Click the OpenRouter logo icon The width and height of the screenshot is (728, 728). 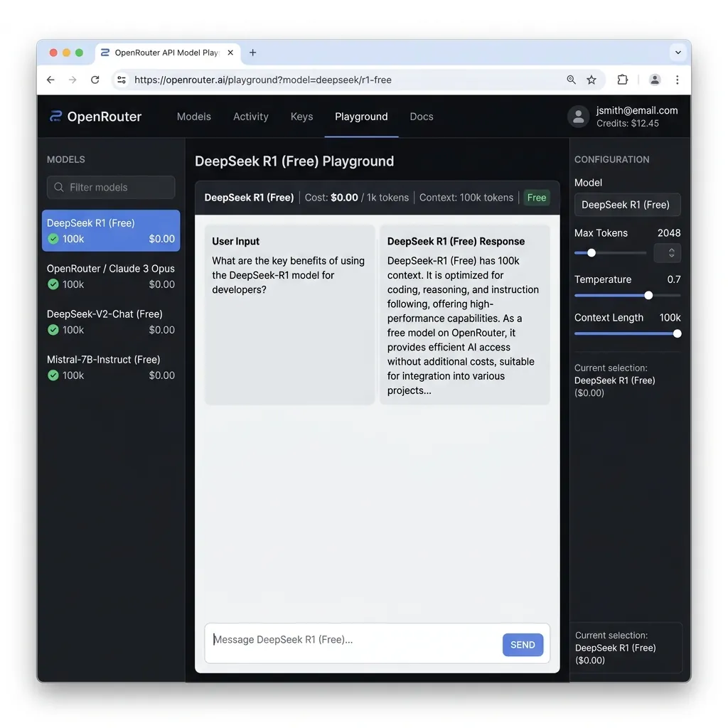[55, 116]
